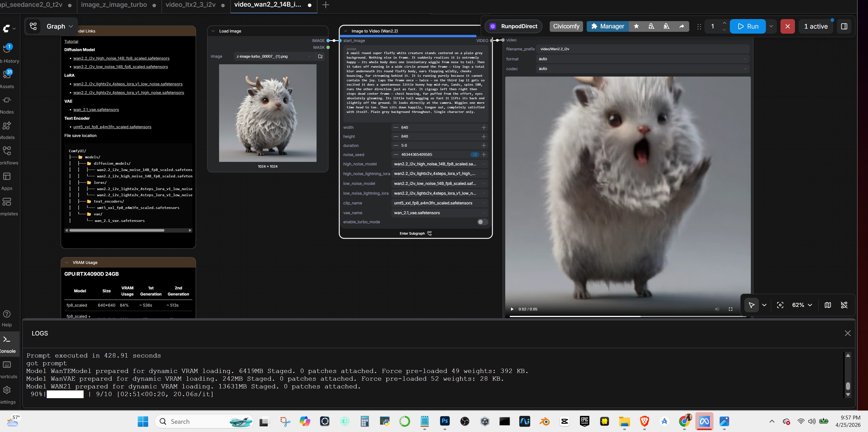This screenshot has height=432, width=868.
Task: Click the Windows Start button
Action: coord(143,421)
